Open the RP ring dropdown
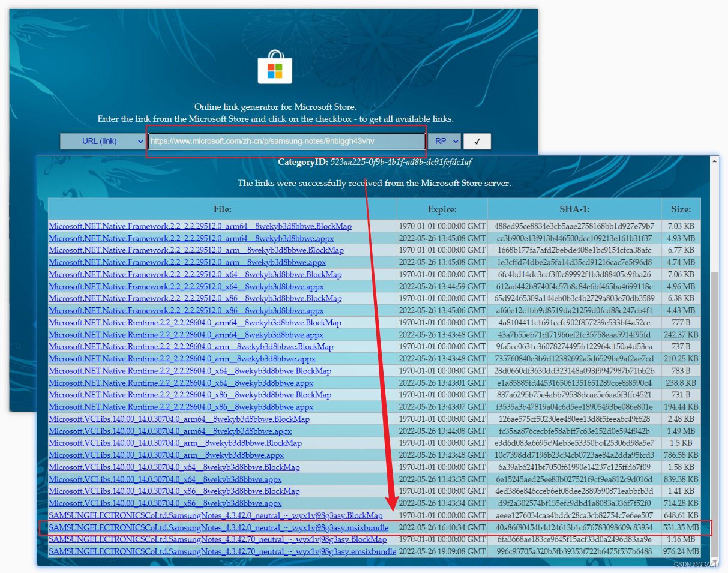The image size is (728, 573). click(x=444, y=142)
